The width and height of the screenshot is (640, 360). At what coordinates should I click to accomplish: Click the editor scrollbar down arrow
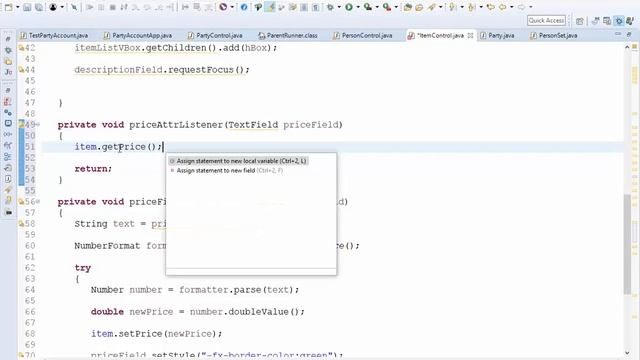point(627,353)
